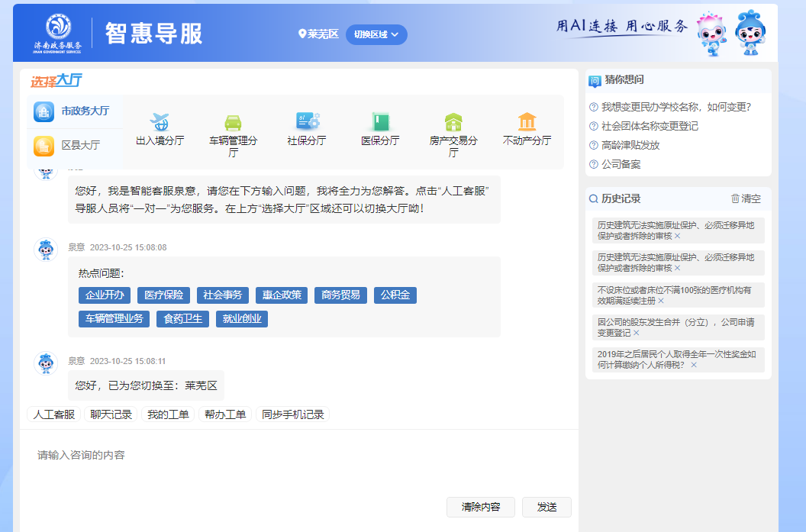
Task: Open the 聊天记录 chat history
Action: coord(111,414)
